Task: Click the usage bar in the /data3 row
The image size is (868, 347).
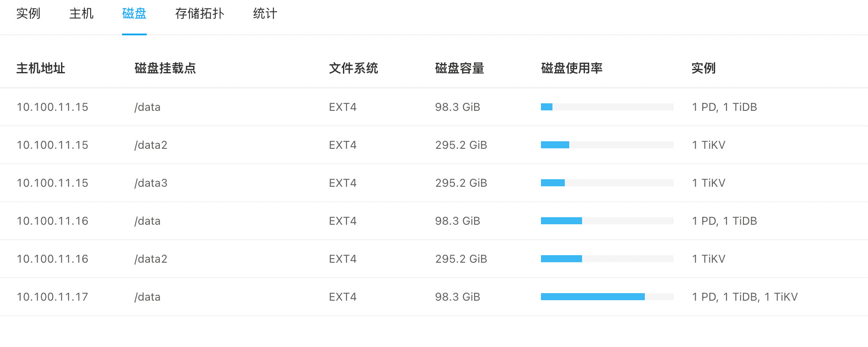Action: (607, 183)
